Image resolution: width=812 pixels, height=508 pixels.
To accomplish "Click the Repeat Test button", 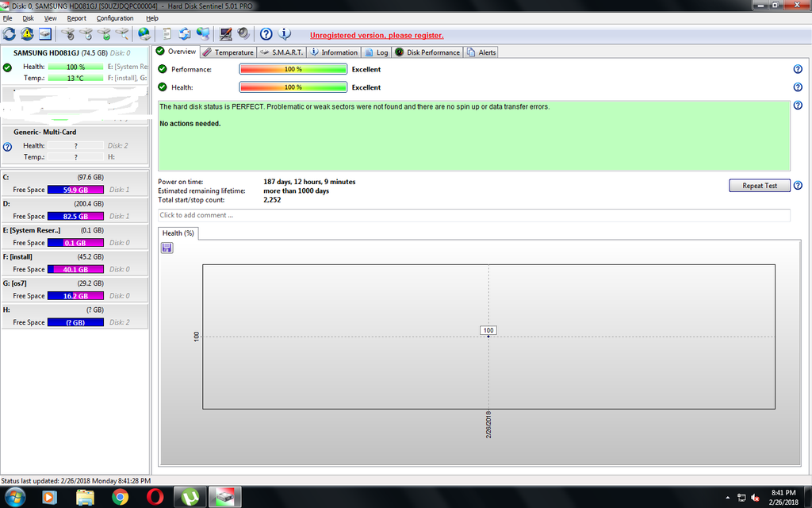I will 760,186.
